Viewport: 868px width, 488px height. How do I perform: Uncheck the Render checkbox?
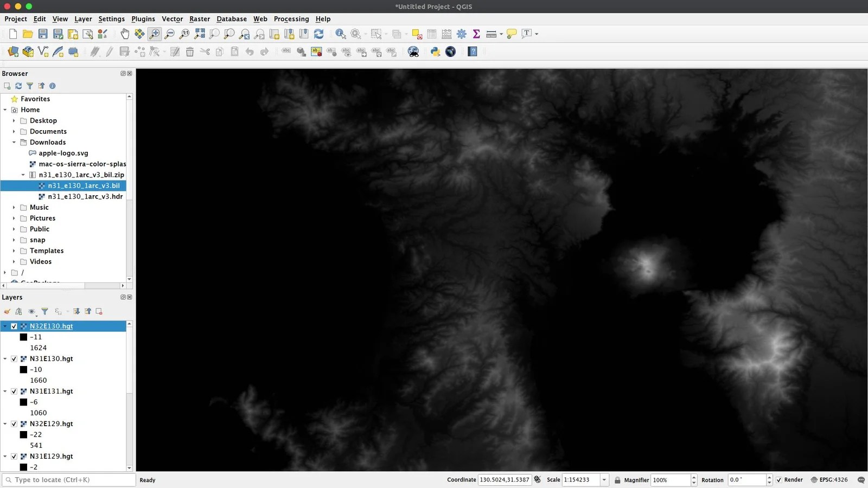click(x=779, y=480)
